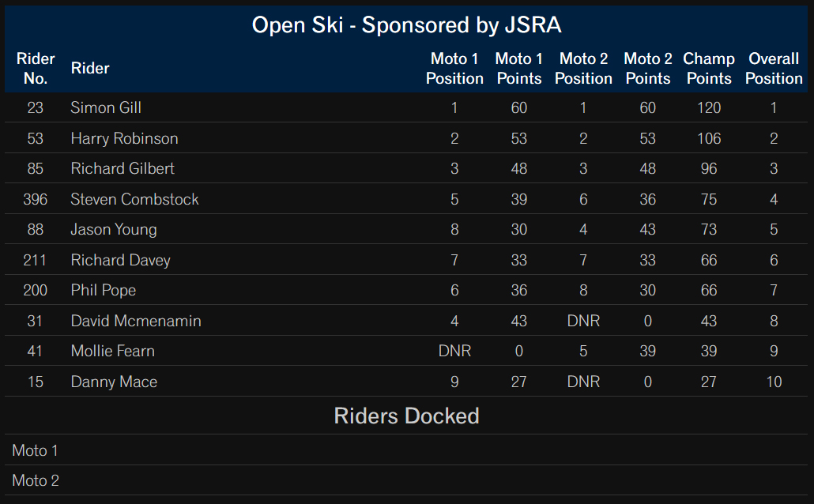Select Jason Young in the table

[114, 229]
